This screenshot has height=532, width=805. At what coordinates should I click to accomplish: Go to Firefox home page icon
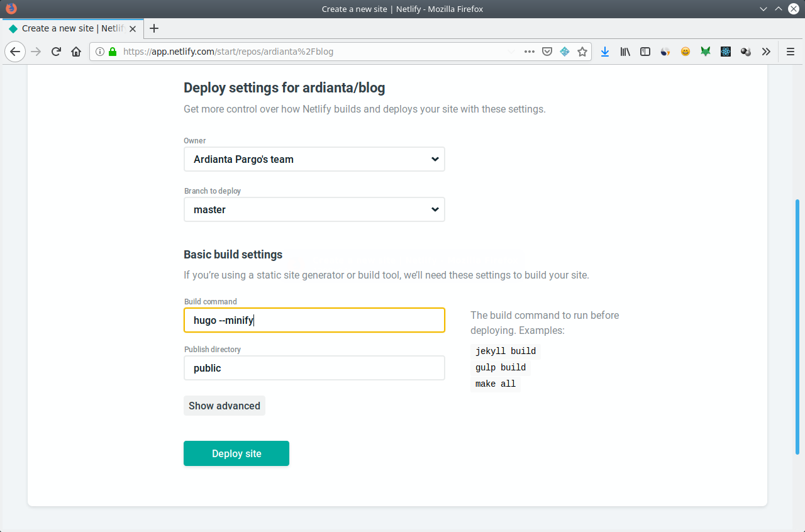pyautogui.click(x=76, y=52)
